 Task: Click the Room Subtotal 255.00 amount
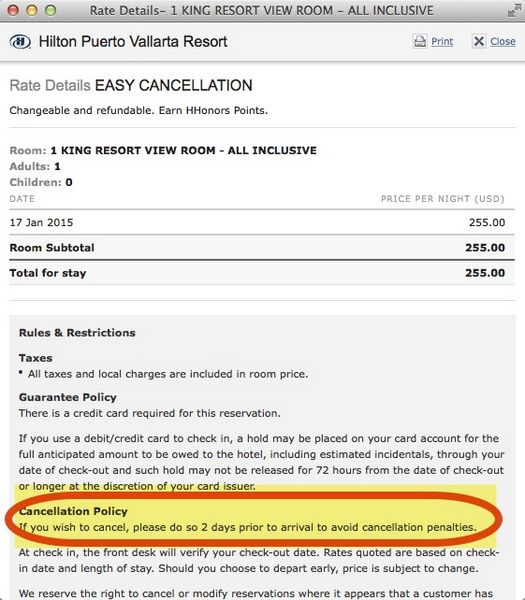[485, 248]
